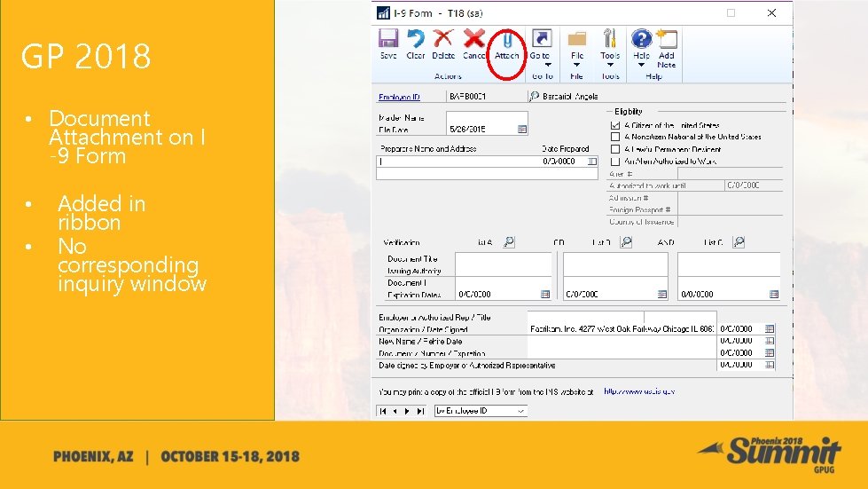Check A Lawful Permanent Resident

(615, 149)
